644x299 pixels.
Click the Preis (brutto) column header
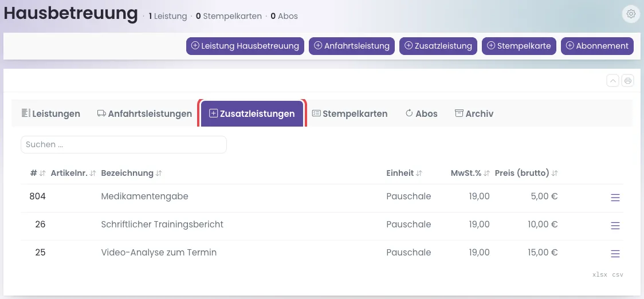522,173
